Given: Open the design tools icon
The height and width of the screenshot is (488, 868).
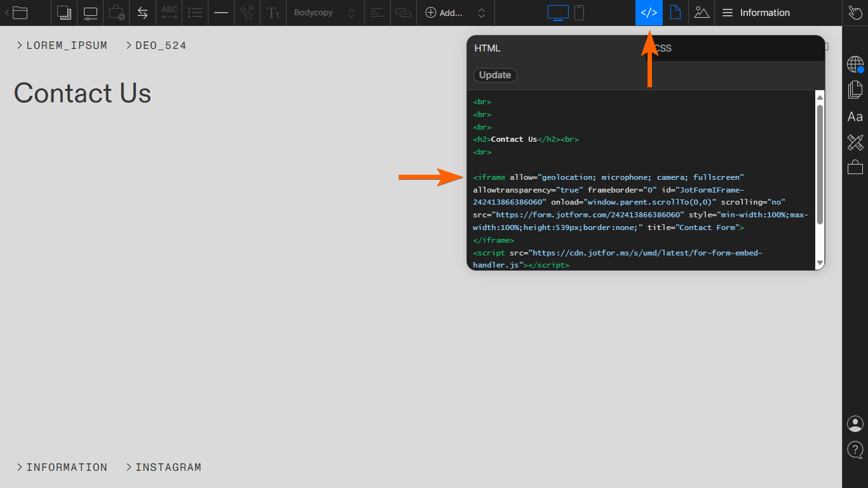Looking at the screenshot, I should tap(855, 142).
